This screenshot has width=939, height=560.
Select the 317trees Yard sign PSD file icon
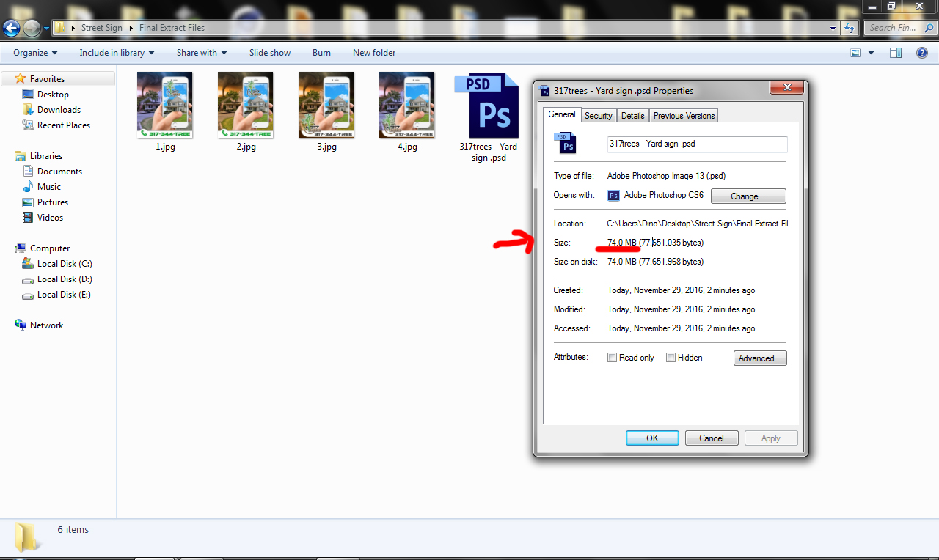coord(488,106)
